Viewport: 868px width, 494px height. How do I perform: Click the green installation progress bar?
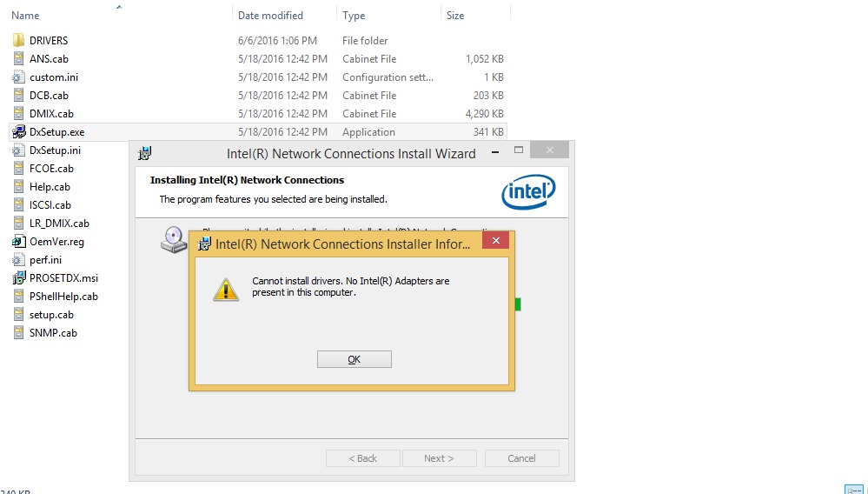click(518, 304)
